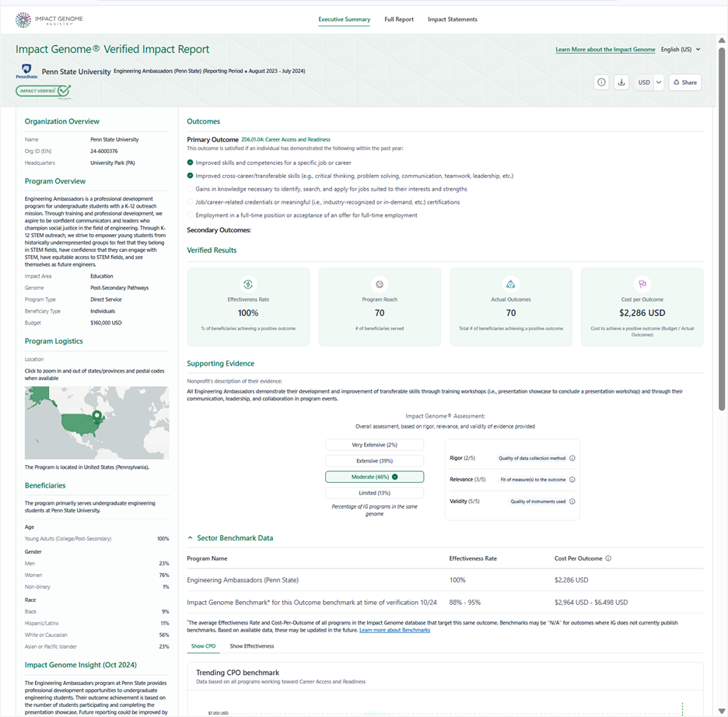Click the Actual Outcomes card icon
Image resolution: width=728 pixels, height=717 pixels.
click(x=511, y=284)
